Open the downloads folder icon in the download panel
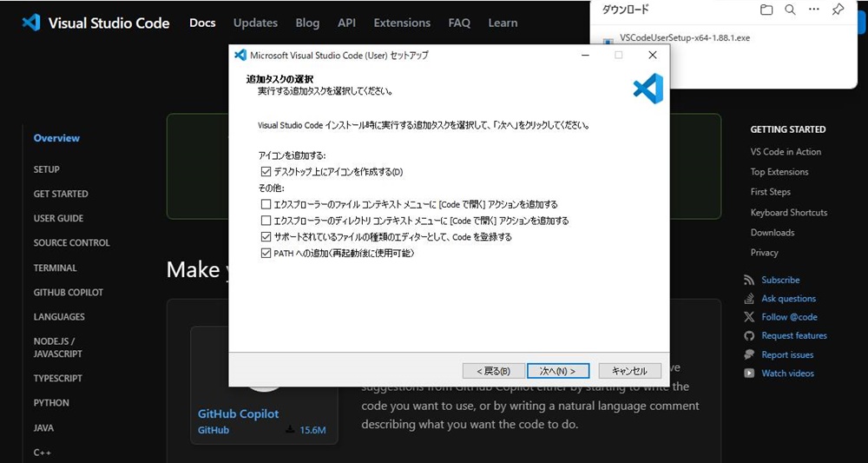Image resolution: width=868 pixels, height=463 pixels. click(x=766, y=10)
